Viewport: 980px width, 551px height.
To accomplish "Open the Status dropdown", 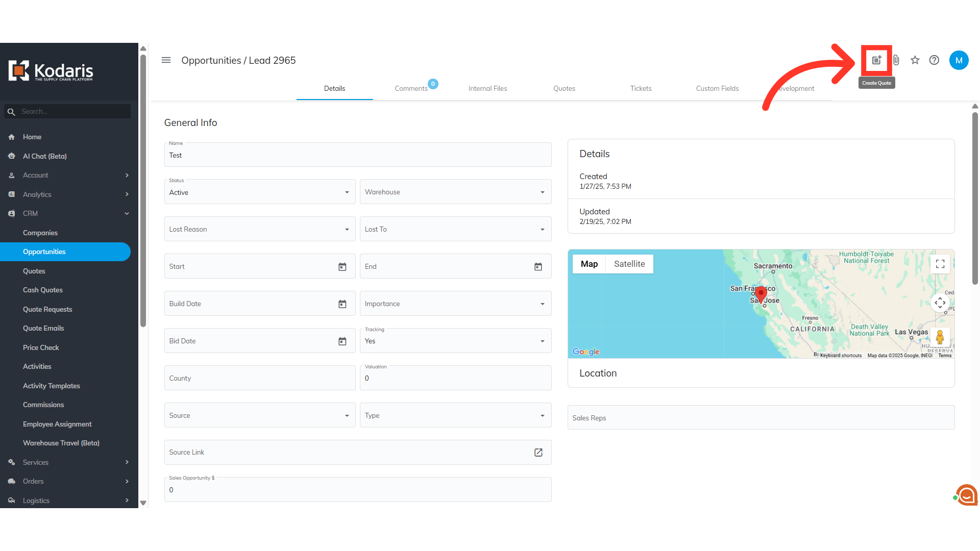I will click(259, 192).
